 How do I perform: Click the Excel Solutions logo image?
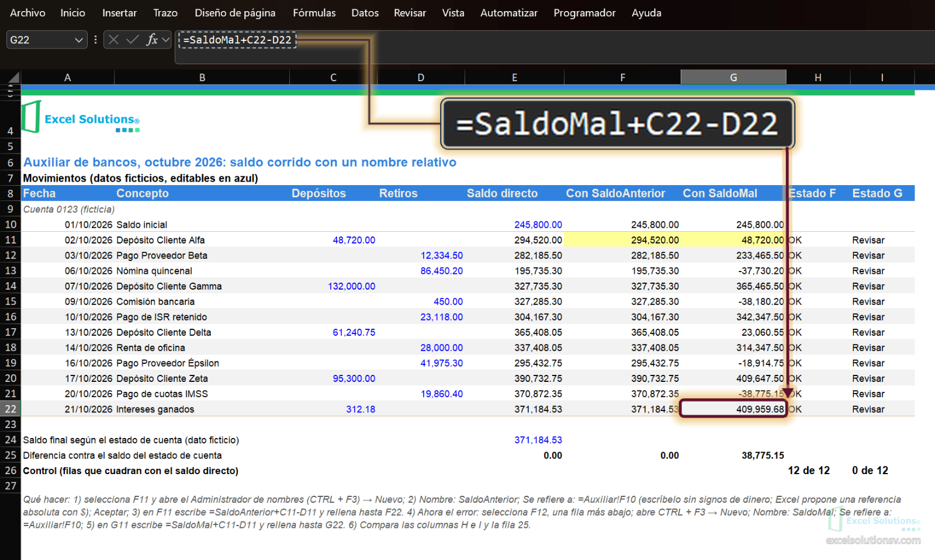(x=81, y=117)
